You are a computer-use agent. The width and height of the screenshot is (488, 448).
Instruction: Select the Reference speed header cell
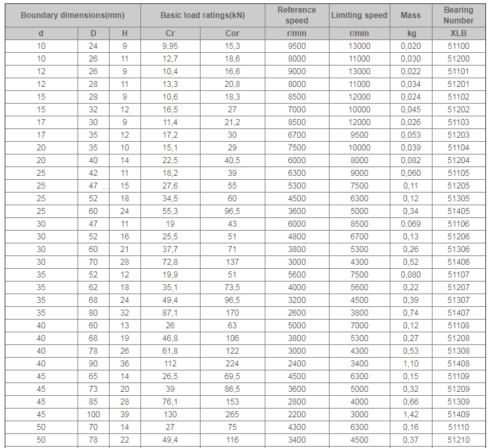(x=296, y=15)
